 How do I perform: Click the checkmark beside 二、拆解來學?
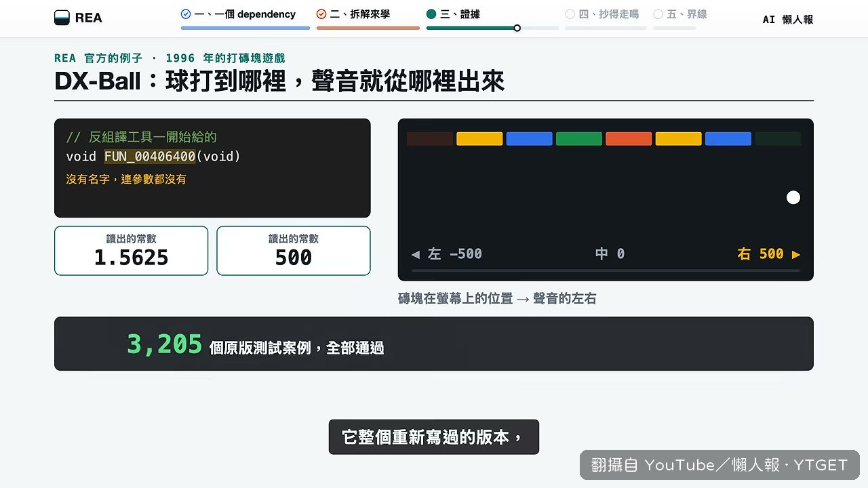click(321, 14)
